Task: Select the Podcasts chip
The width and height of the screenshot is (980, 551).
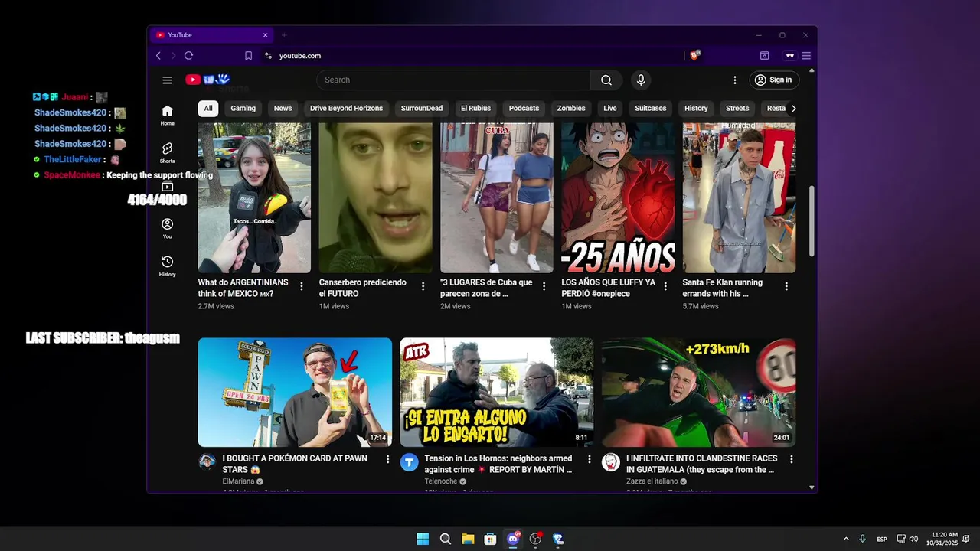Action: coord(524,108)
